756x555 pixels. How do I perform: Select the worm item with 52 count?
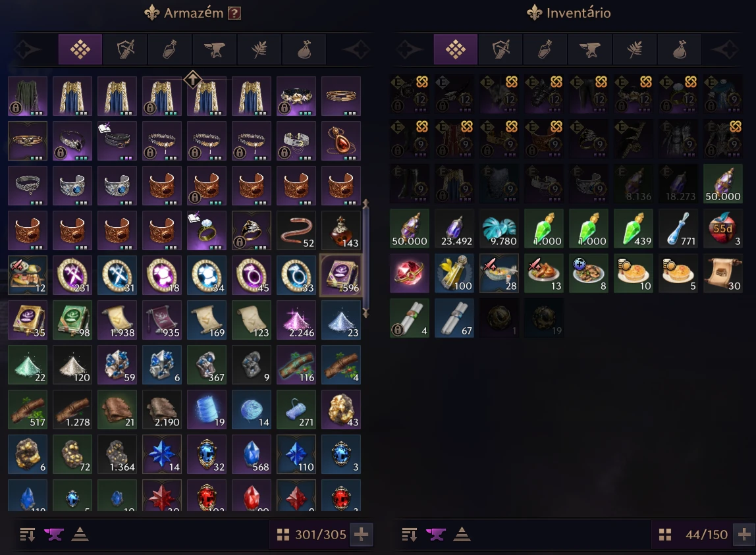coord(296,230)
